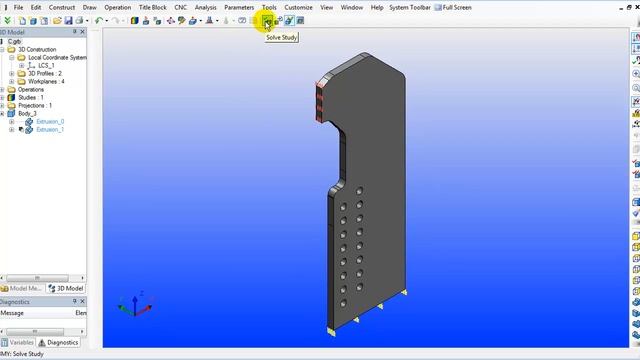Click the colorful study icon in toolbar
Screen dimensions: 640x360
coord(134,20)
